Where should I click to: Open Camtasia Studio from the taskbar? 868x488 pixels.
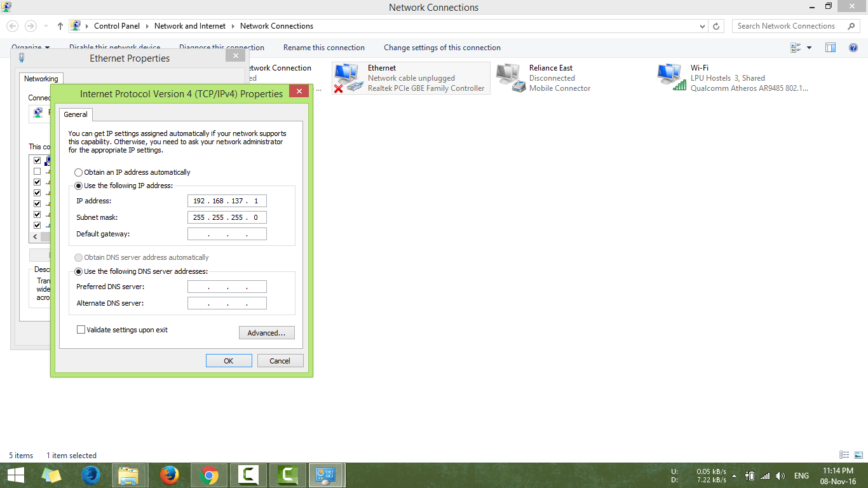pyautogui.click(x=248, y=475)
